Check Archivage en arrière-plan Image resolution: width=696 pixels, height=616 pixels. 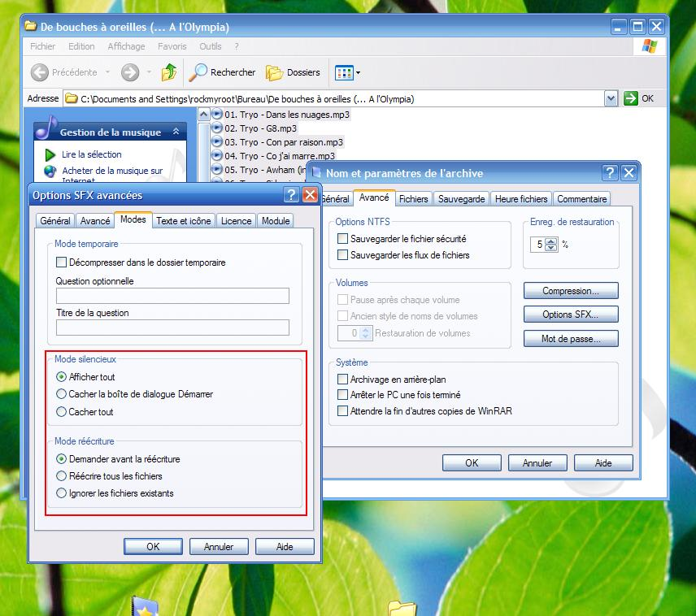(342, 380)
